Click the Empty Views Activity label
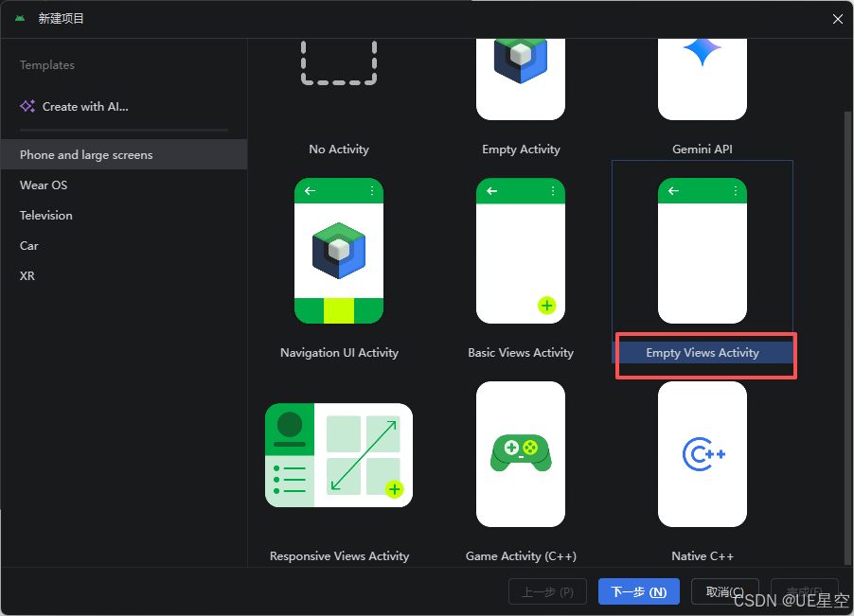 [703, 353]
